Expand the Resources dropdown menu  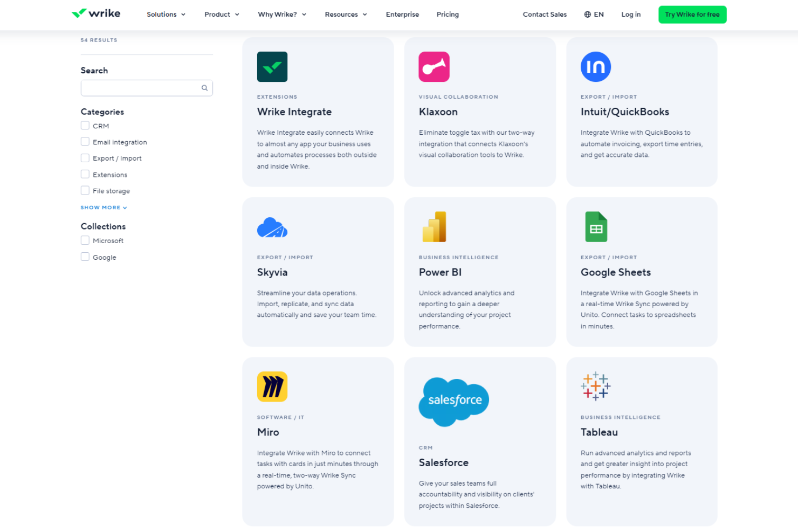(346, 15)
